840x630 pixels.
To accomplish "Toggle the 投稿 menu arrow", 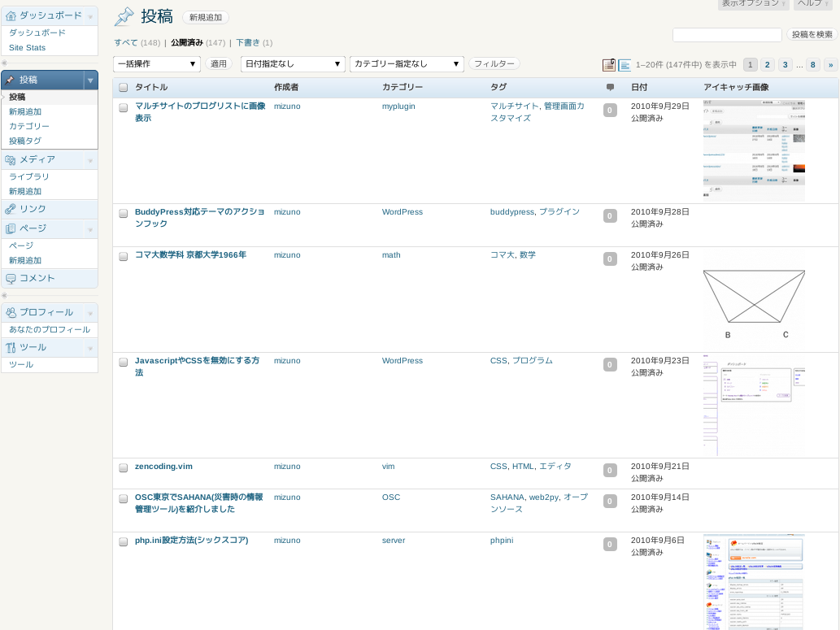I will click(x=90, y=80).
